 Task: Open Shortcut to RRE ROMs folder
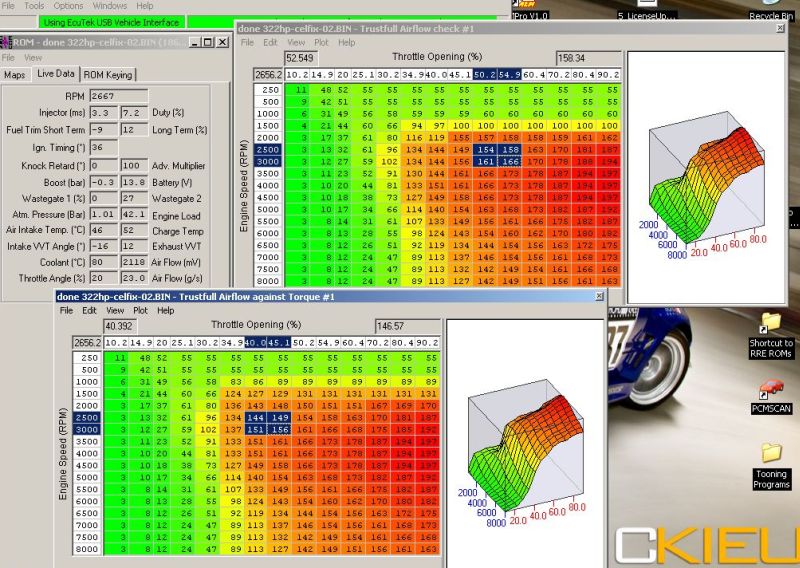coord(770,323)
